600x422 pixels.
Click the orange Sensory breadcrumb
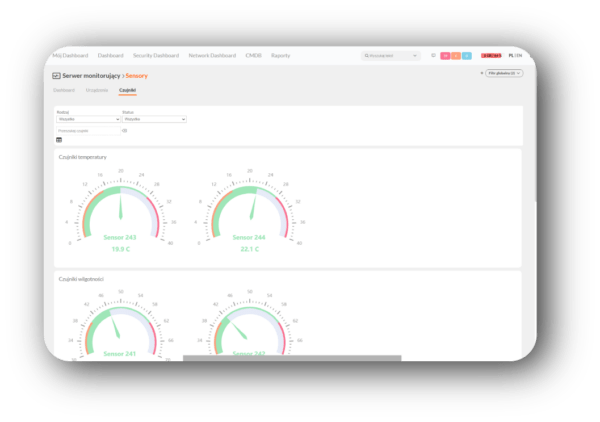point(137,76)
